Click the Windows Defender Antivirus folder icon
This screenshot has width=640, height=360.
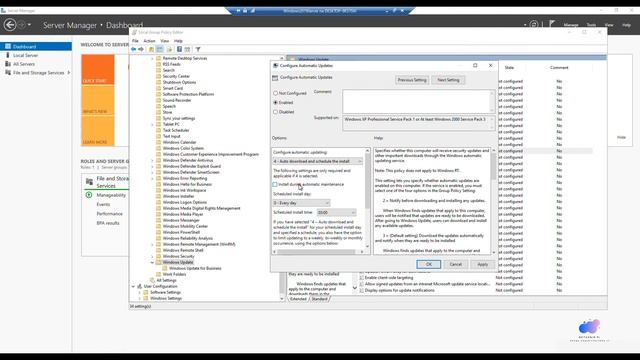[158, 160]
